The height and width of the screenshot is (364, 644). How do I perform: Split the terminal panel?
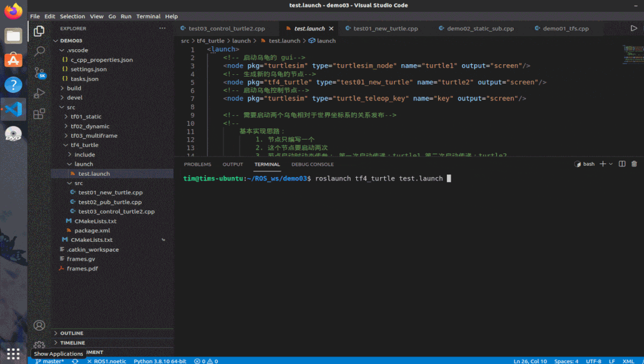622,164
